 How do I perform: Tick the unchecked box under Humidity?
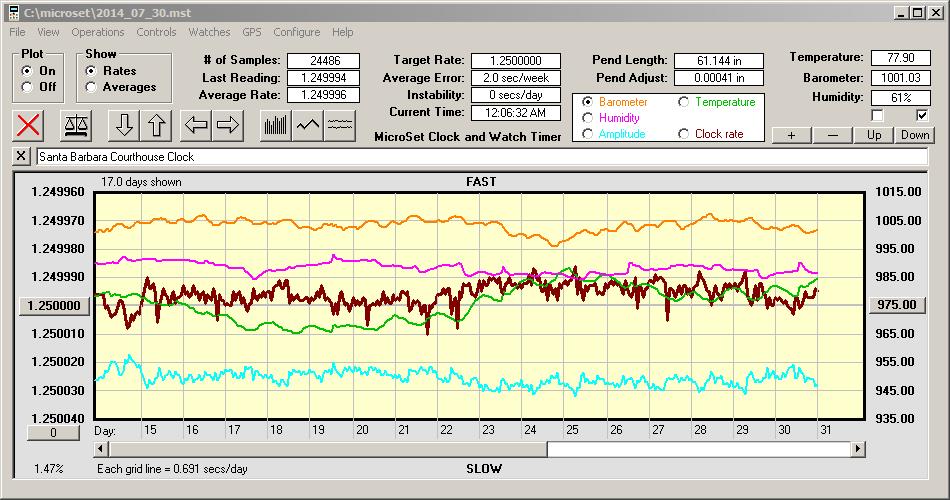[877, 115]
